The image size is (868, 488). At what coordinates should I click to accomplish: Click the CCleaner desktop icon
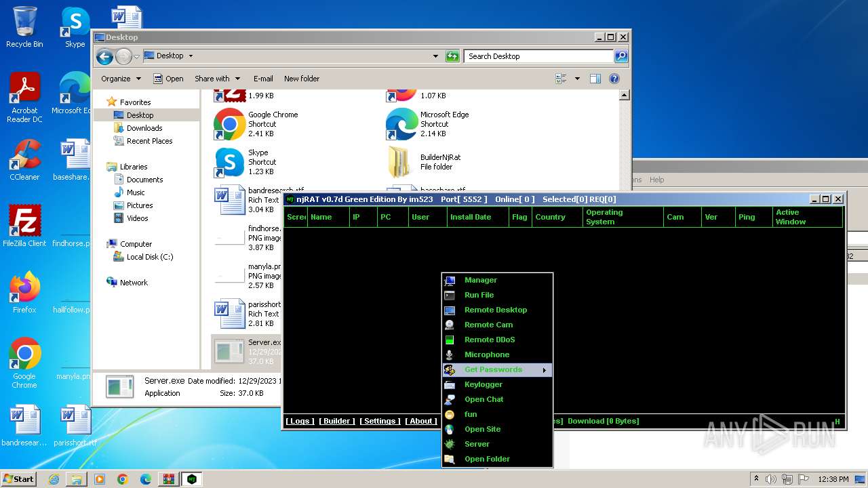click(24, 160)
